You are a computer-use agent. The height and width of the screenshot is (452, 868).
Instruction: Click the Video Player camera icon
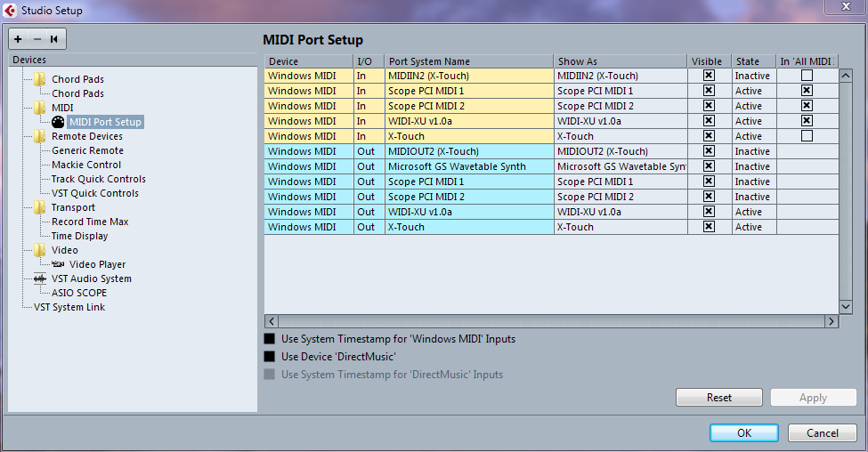coord(58,264)
